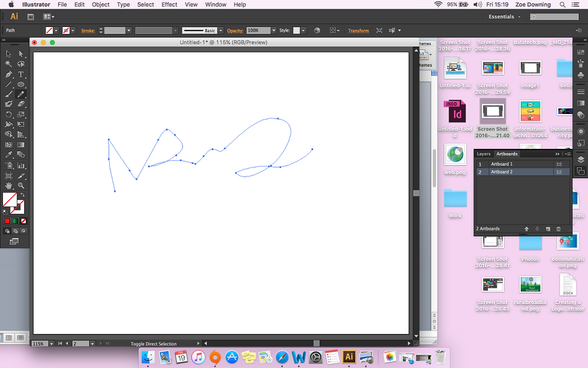
Task: Click the artboard number field showing 2
Action: [x=80, y=343]
